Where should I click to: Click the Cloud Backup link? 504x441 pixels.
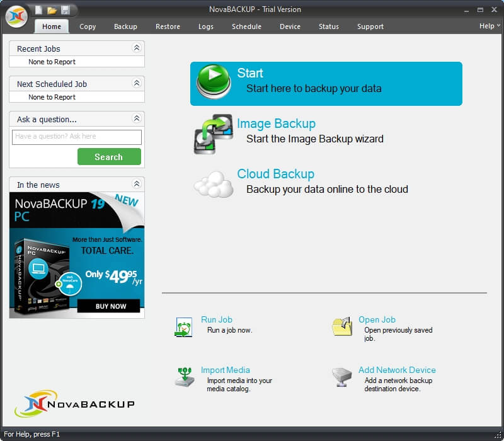pos(275,174)
